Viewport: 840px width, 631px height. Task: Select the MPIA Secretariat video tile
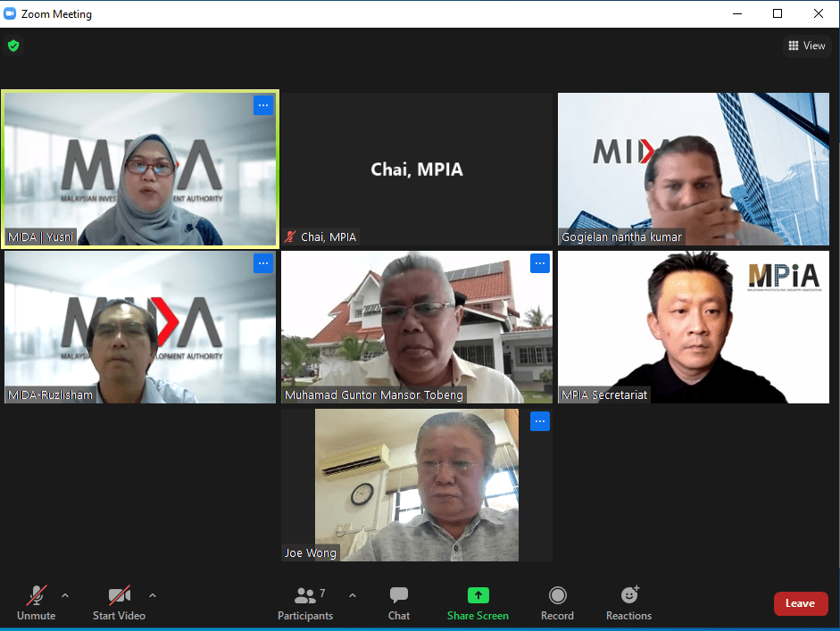(x=694, y=327)
